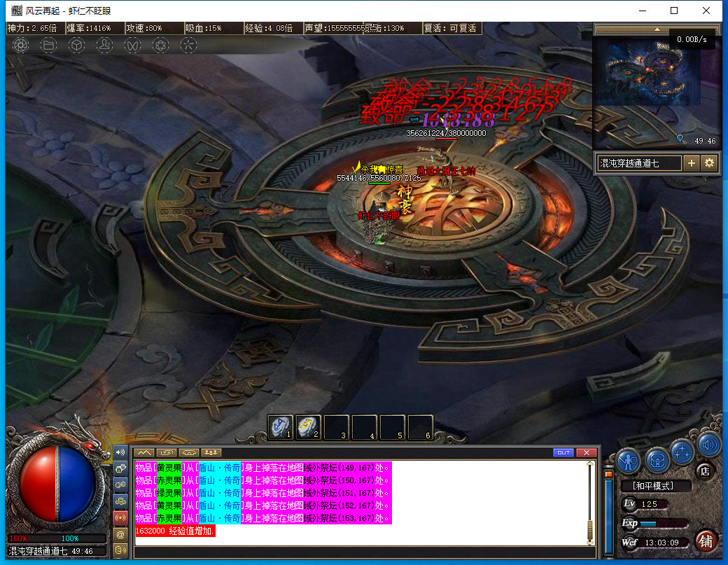Click the hexagram star icon in top toolbar

(x=160, y=45)
